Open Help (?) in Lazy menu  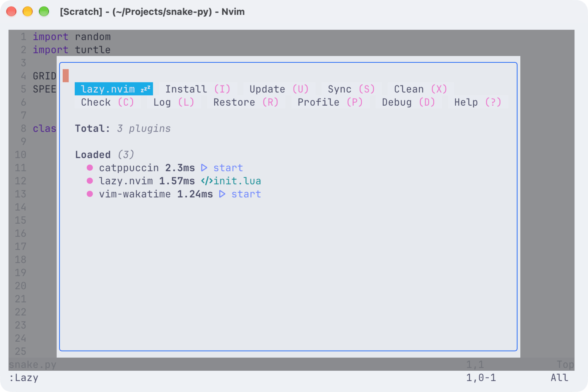coord(478,102)
